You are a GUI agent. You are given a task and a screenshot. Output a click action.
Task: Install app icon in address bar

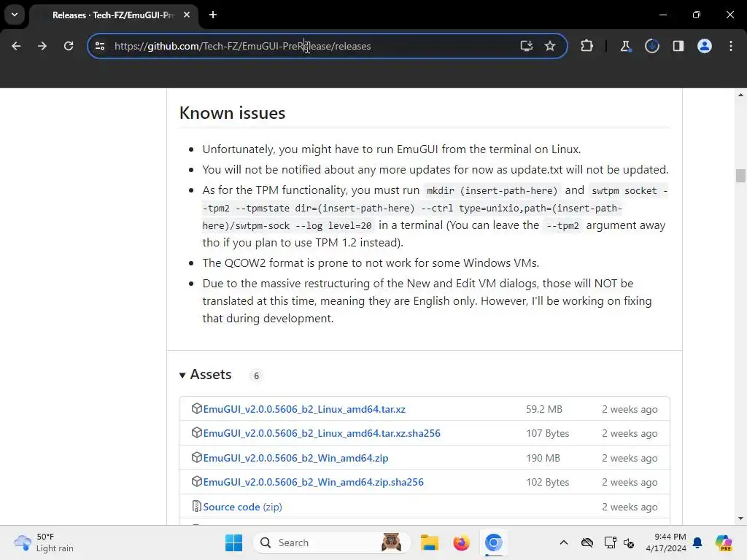point(527,46)
